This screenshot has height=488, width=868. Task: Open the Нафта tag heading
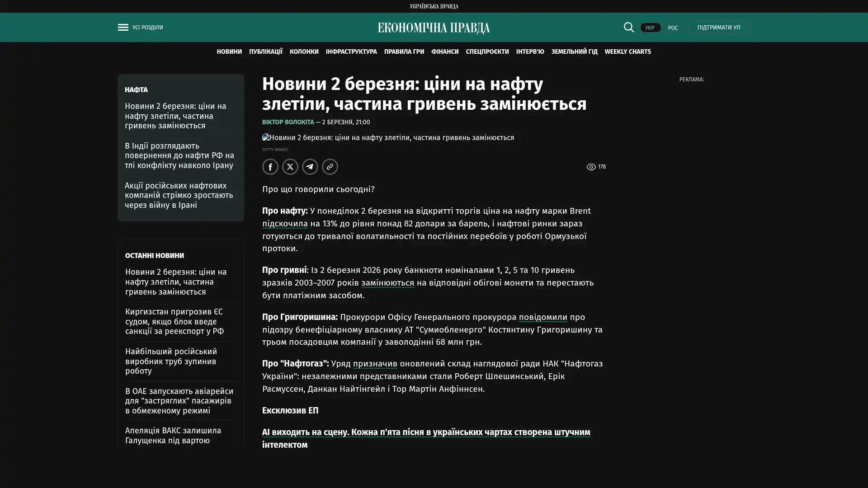(x=136, y=90)
